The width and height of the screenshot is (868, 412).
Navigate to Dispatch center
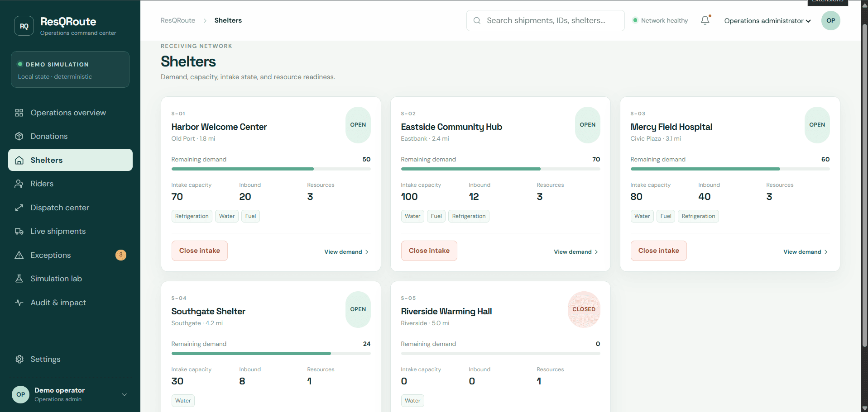(70, 208)
